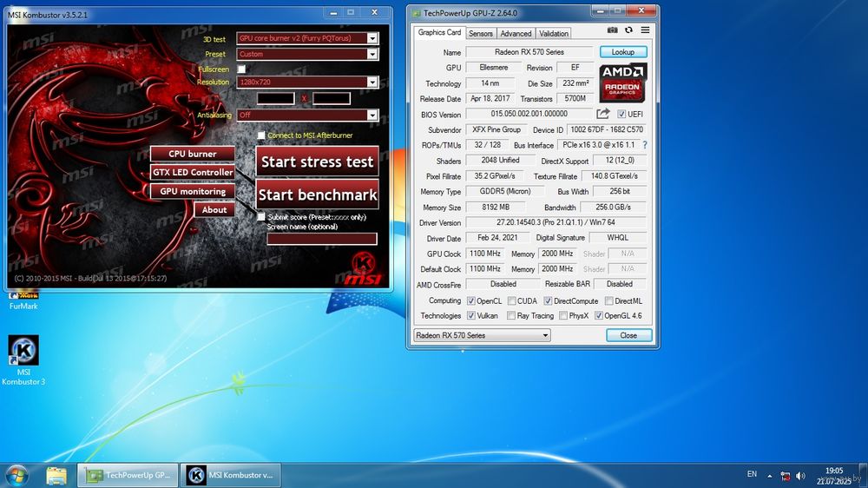Click the bus interface question mark icon

644,144
